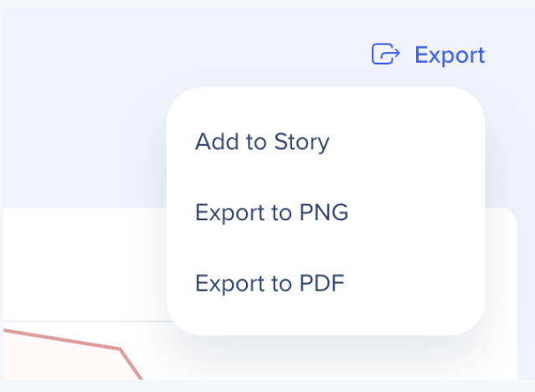Click the PDF text in export menu

[x=322, y=283]
